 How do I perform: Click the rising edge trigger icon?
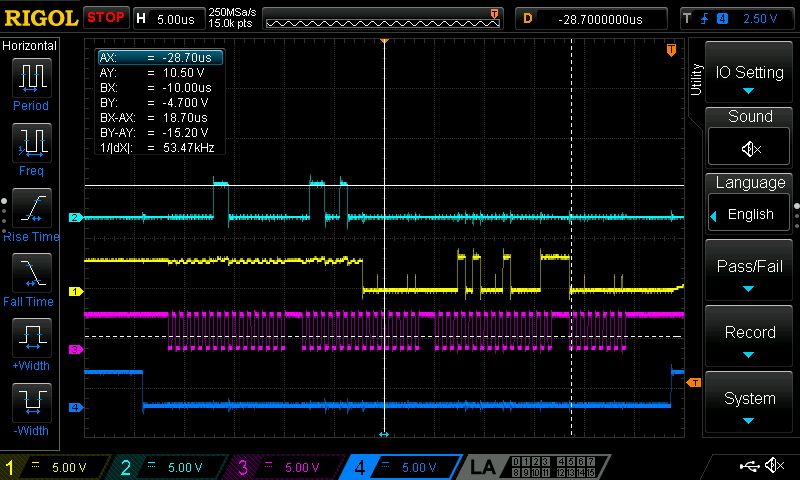pyautogui.click(x=705, y=19)
